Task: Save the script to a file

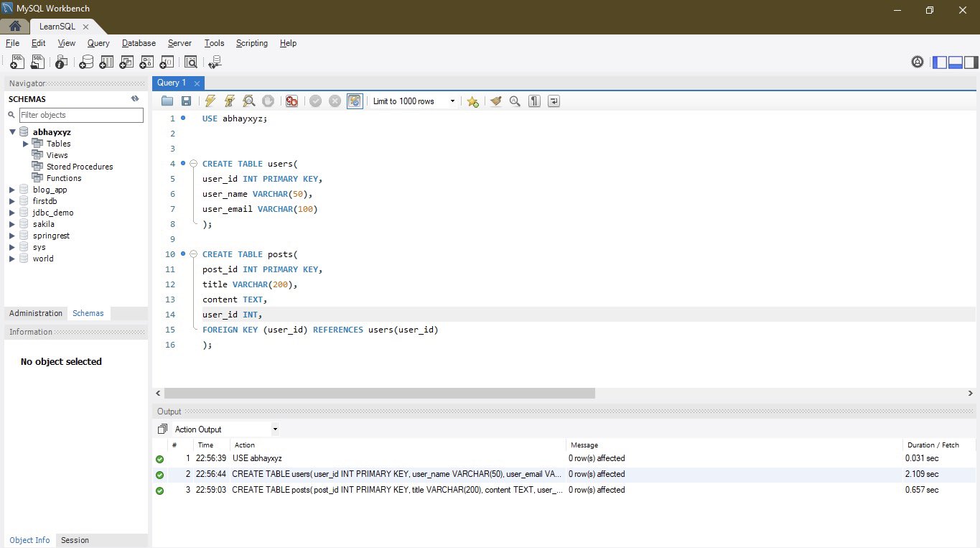Action: (186, 101)
